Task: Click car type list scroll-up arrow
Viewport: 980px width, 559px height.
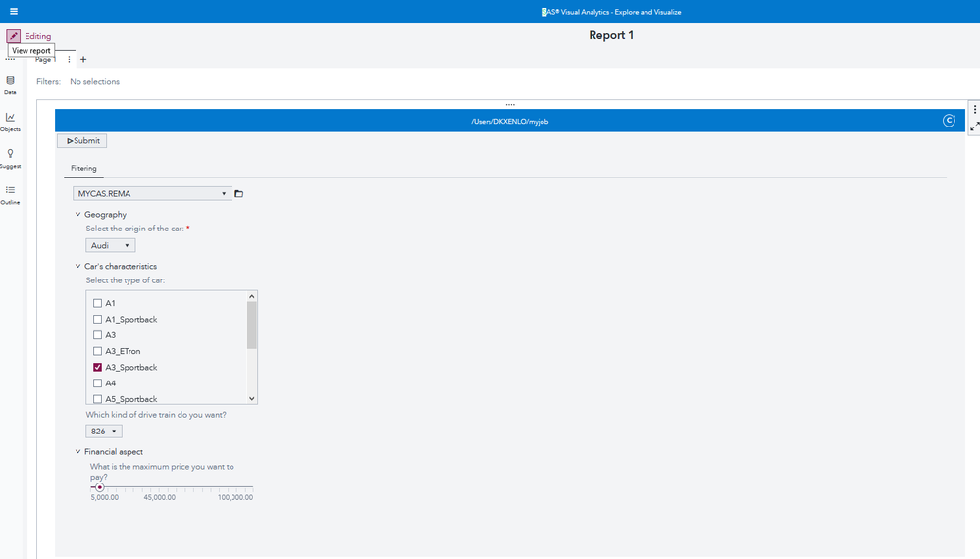Action: click(252, 297)
